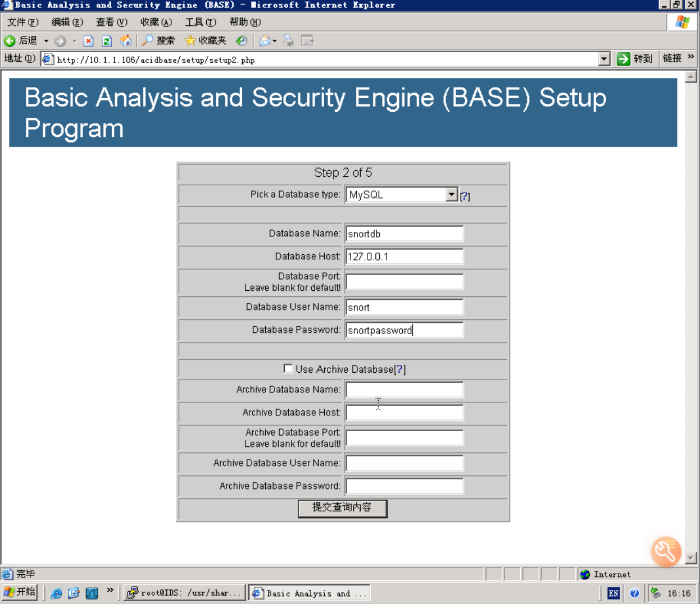
Task: Click the Archive Database Name field
Action: [x=404, y=390]
